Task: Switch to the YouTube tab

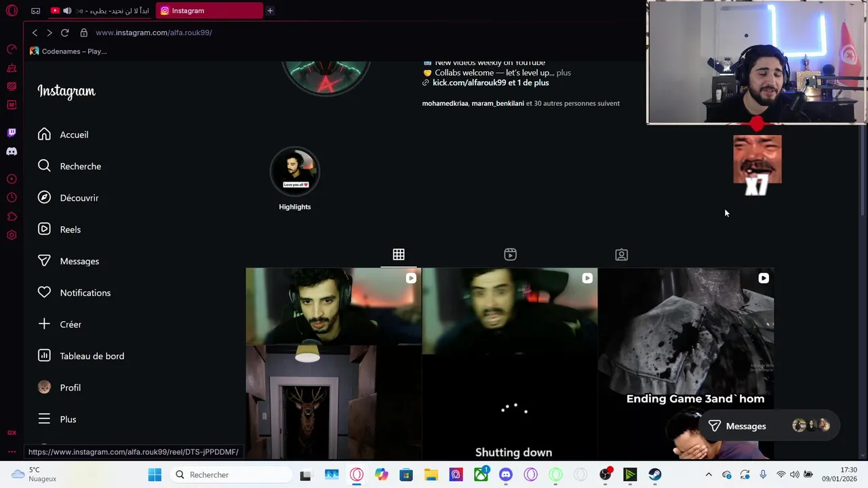Action: click(102, 11)
